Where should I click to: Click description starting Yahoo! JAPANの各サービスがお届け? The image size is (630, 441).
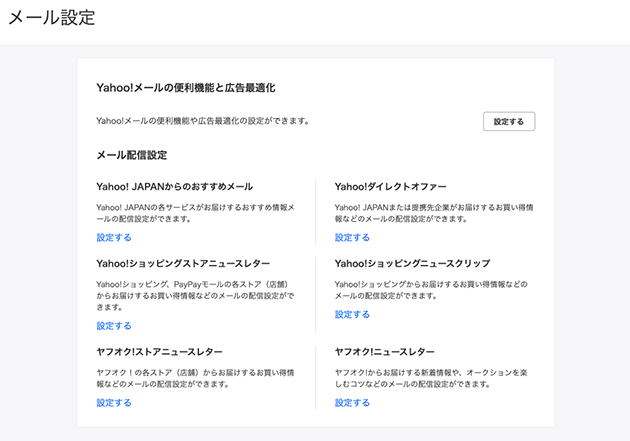tap(195, 213)
